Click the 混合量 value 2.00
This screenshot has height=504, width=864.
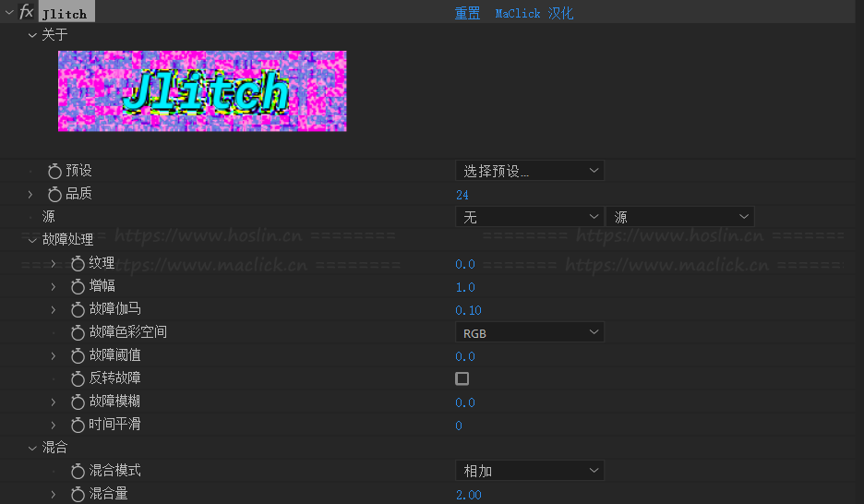(468, 495)
